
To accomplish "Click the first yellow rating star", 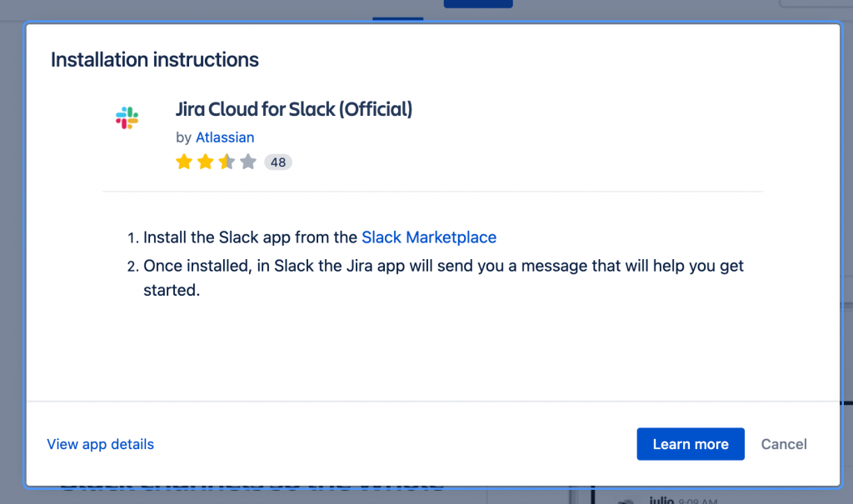I will 184,162.
